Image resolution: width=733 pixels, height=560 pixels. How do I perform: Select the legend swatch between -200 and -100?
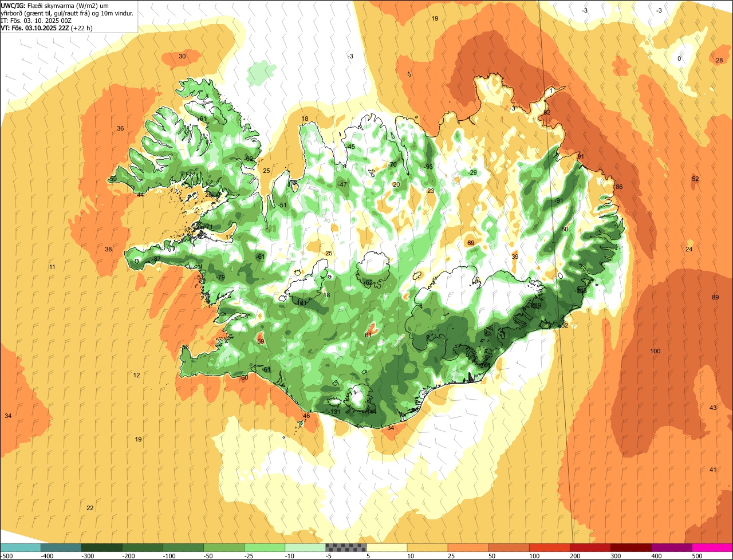pyautogui.click(x=143, y=547)
